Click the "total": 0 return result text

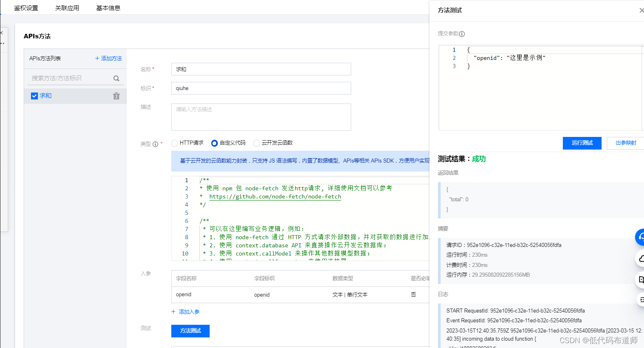click(x=459, y=199)
